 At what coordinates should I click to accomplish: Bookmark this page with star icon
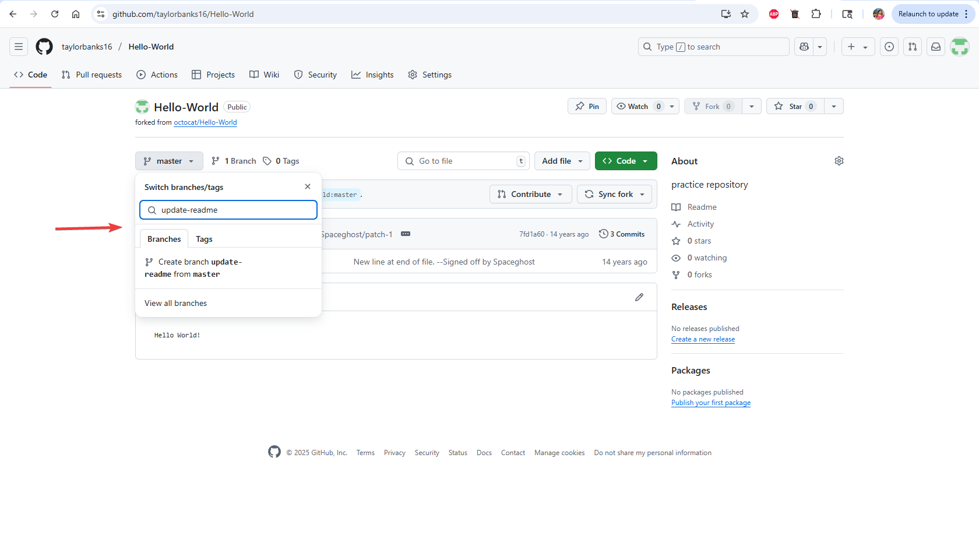(745, 14)
